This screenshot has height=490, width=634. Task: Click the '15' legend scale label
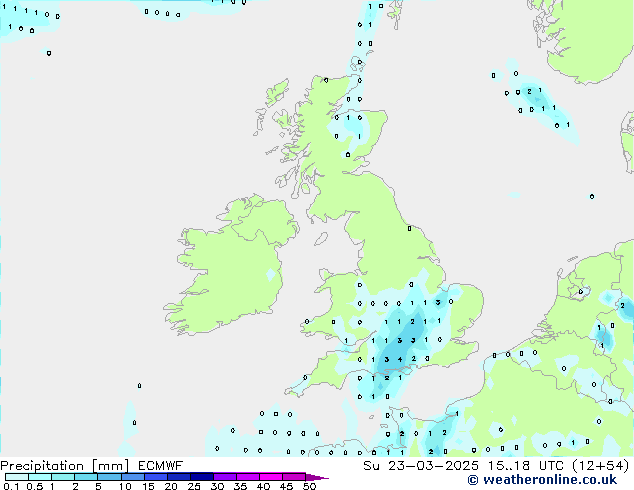point(148,486)
